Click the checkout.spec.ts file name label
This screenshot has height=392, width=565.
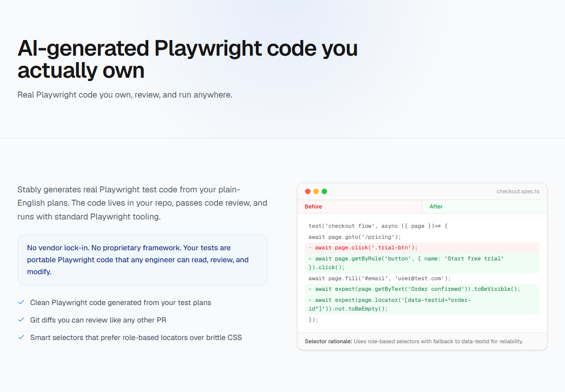[518, 191]
